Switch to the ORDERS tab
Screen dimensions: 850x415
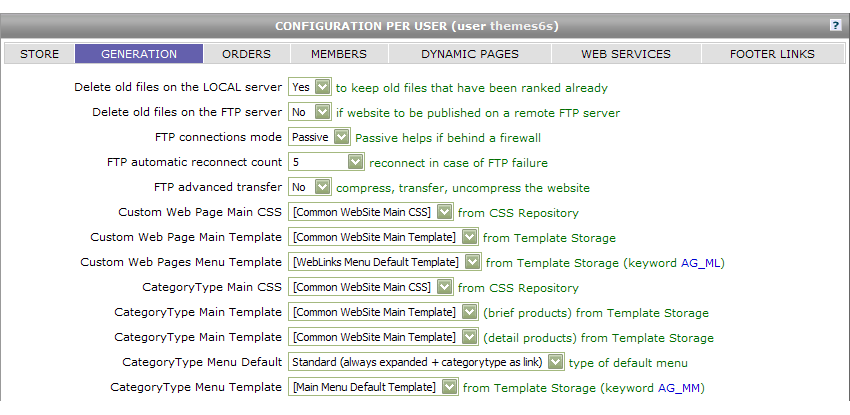[246, 54]
